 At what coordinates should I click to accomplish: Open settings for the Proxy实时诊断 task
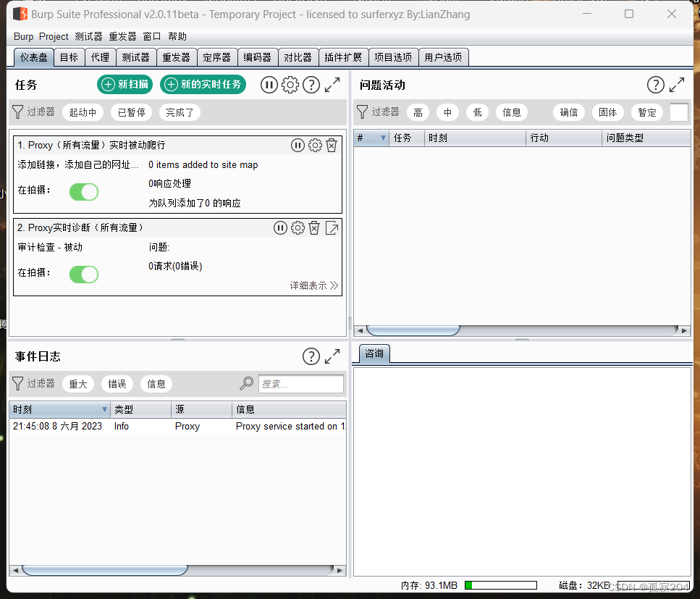point(297,227)
